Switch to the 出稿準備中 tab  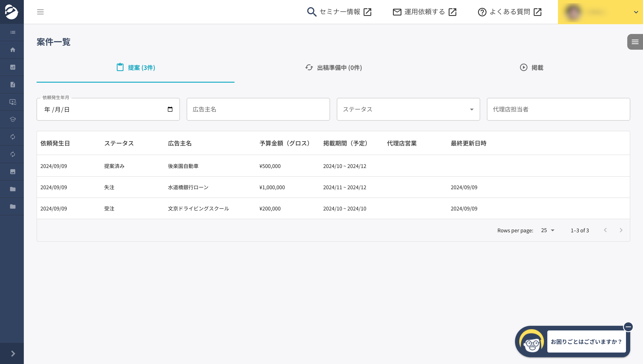point(333,68)
